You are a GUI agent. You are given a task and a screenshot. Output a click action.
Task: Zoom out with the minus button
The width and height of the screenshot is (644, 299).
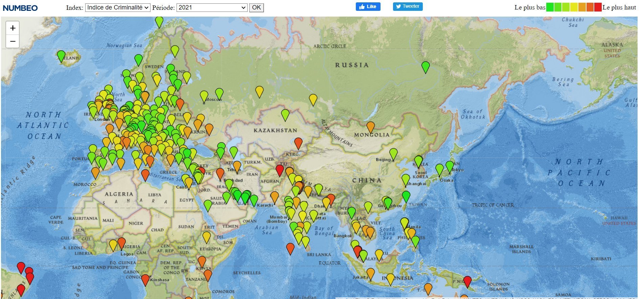pos(13,41)
